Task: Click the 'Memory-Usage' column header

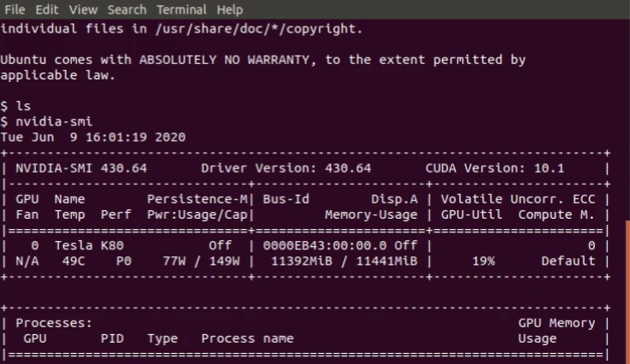Action: coord(371,214)
